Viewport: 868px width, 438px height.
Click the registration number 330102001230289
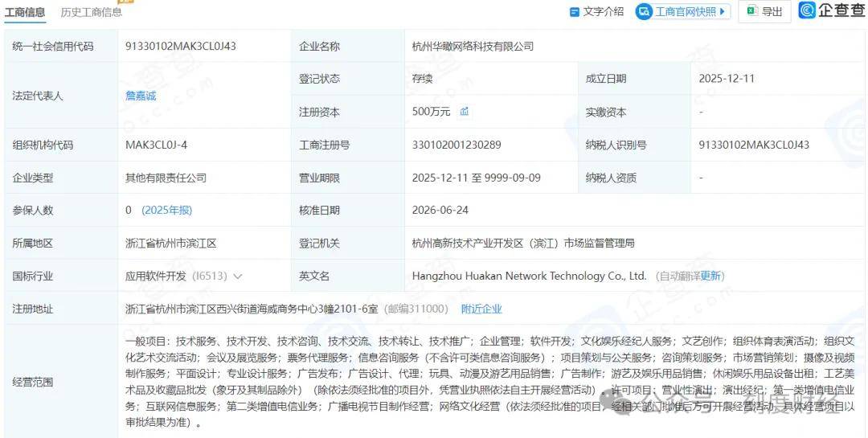457,145
